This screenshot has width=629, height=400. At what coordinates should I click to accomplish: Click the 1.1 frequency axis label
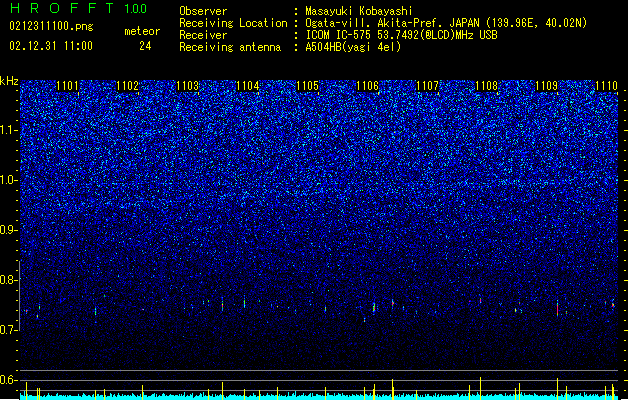[x=9, y=130]
